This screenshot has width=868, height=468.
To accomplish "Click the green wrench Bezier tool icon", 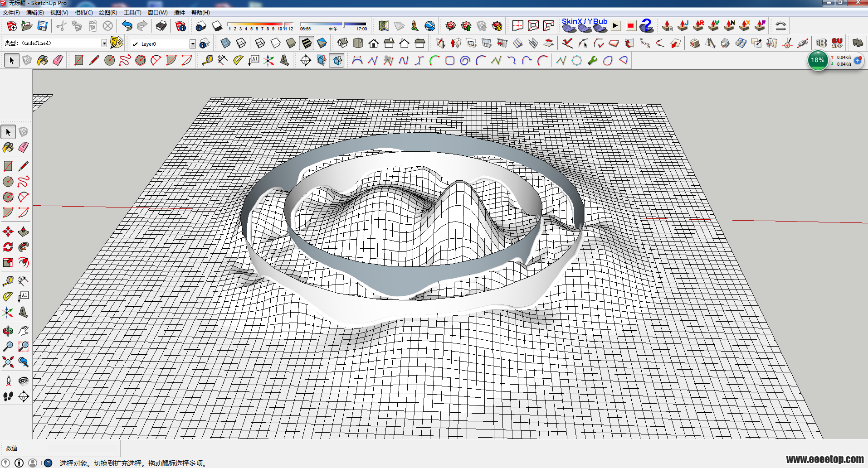I will pyautogui.click(x=592, y=60).
